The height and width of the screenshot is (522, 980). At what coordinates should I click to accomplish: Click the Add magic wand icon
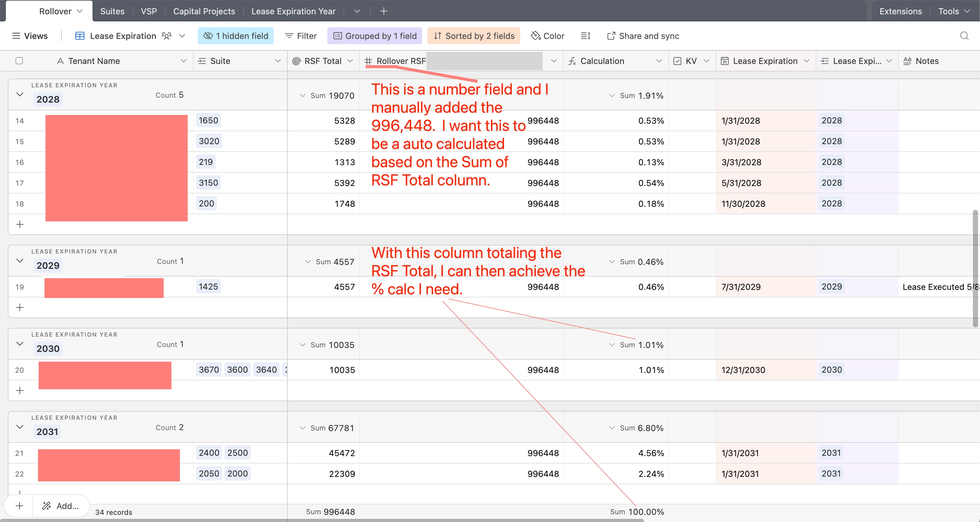(46, 506)
